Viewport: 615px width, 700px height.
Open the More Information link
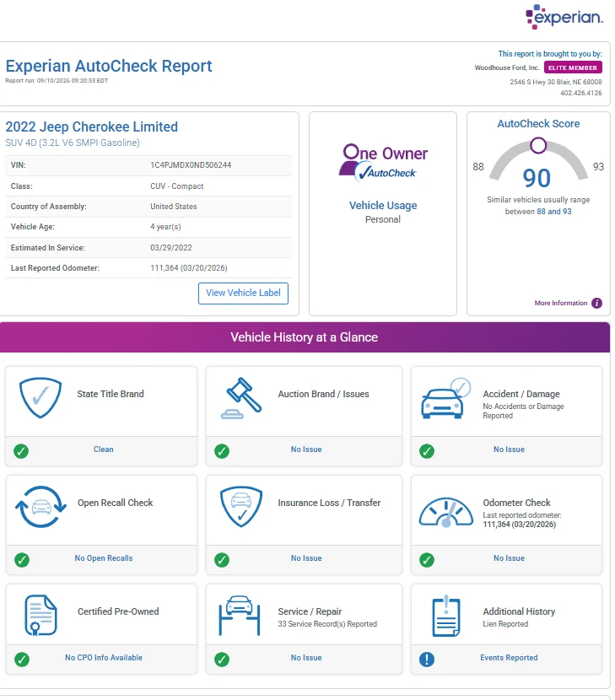click(561, 303)
